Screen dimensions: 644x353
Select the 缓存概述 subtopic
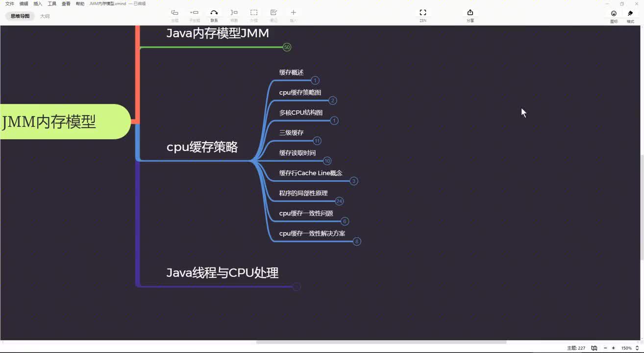[x=292, y=73]
